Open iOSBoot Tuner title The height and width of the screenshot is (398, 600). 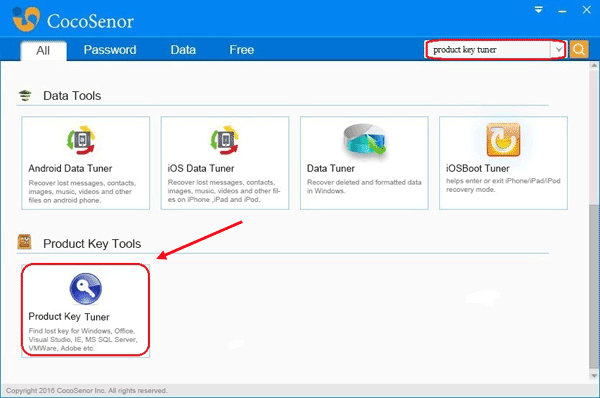pyautogui.click(x=478, y=168)
